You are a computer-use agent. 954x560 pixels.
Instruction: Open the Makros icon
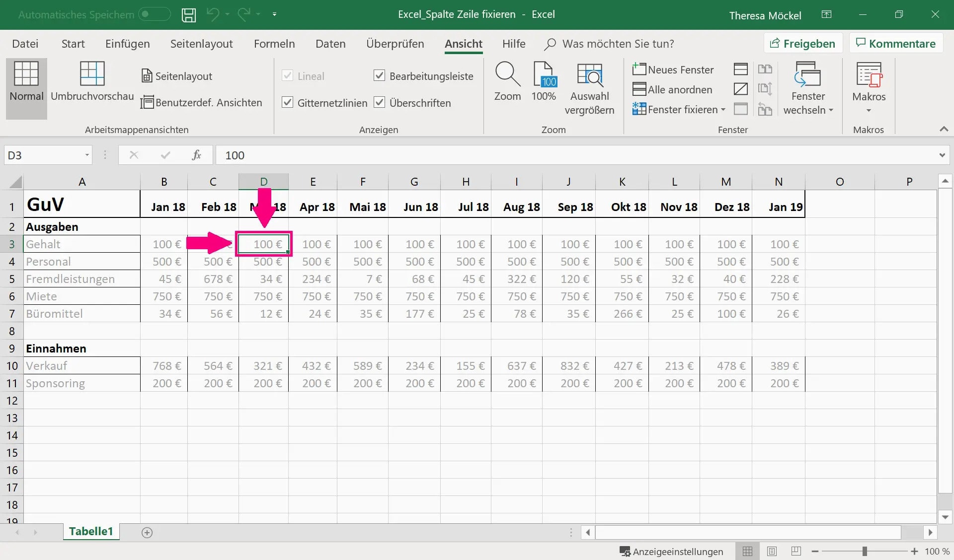coord(869,74)
